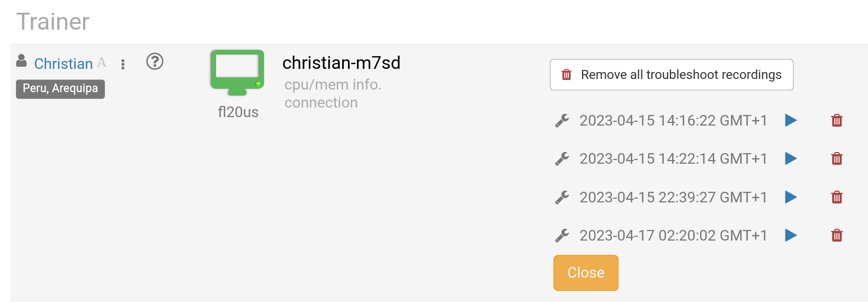
Task: Play the 2023-04-15 14:22:14 recording
Action: pos(791,158)
